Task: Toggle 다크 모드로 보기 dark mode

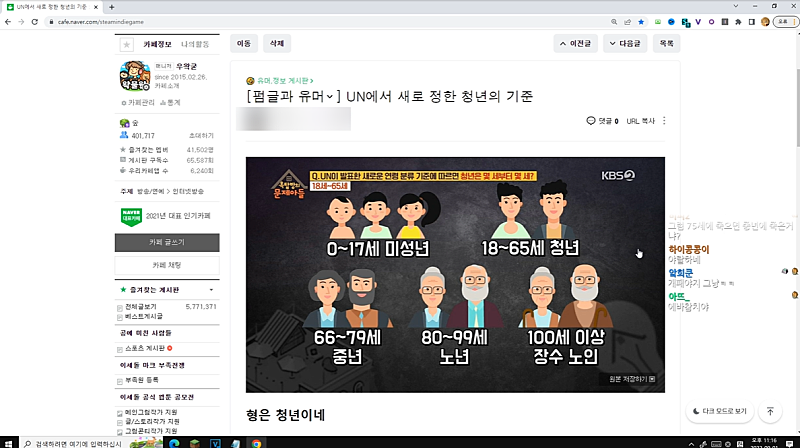Action: [719, 411]
